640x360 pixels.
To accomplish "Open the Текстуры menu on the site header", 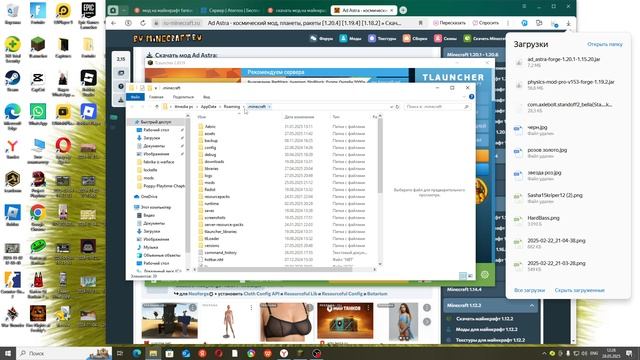I will coord(382,38).
